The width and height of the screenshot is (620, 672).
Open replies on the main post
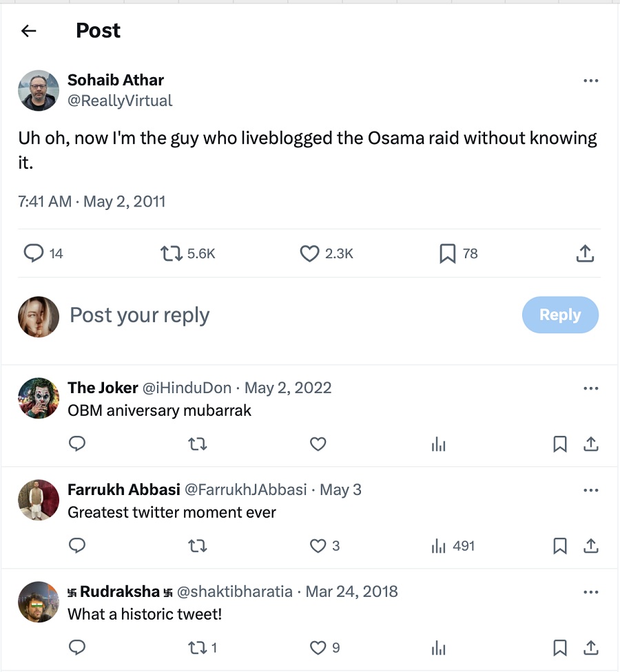pyautogui.click(x=34, y=253)
